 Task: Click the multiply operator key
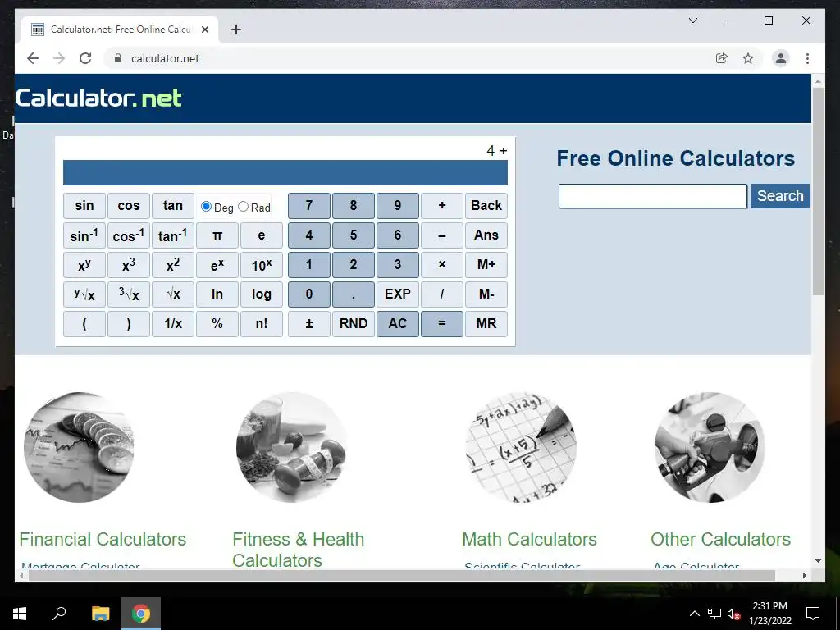(x=442, y=265)
